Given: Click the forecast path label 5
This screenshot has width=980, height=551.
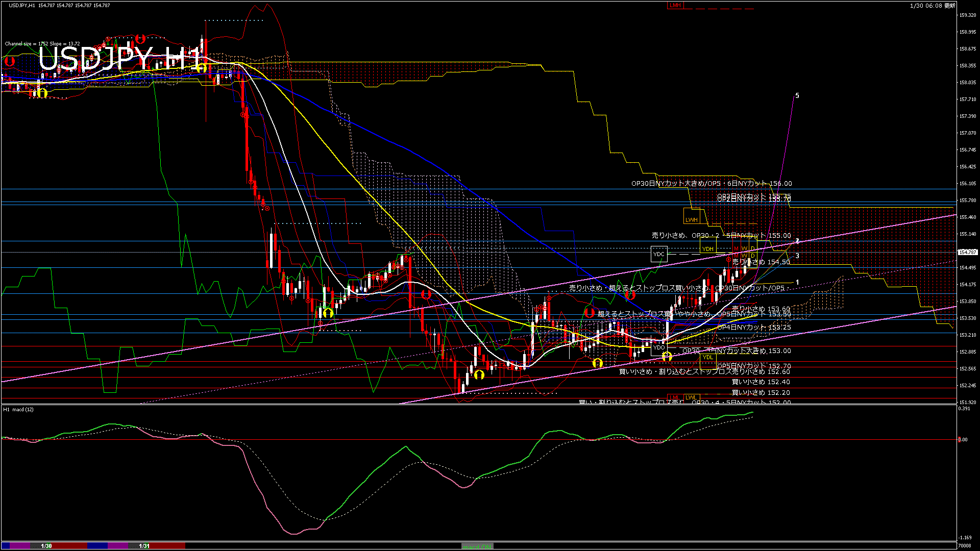Looking at the screenshot, I should (x=797, y=96).
